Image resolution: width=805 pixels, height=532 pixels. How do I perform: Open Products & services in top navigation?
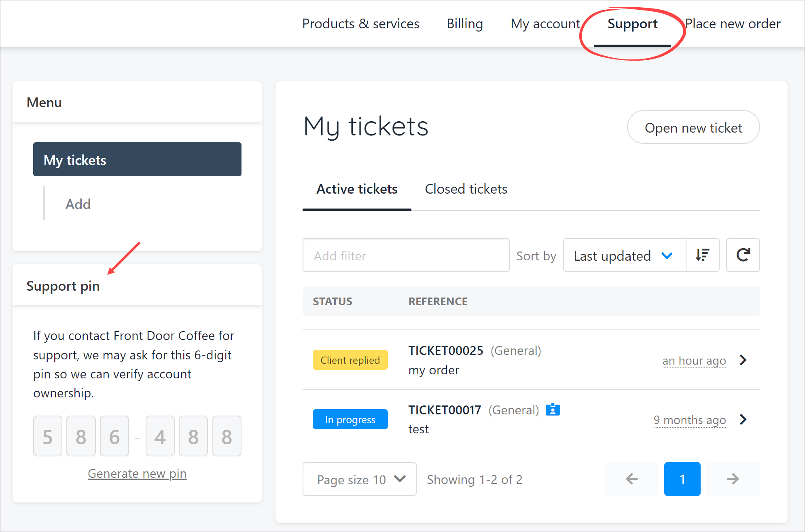[360, 24]
